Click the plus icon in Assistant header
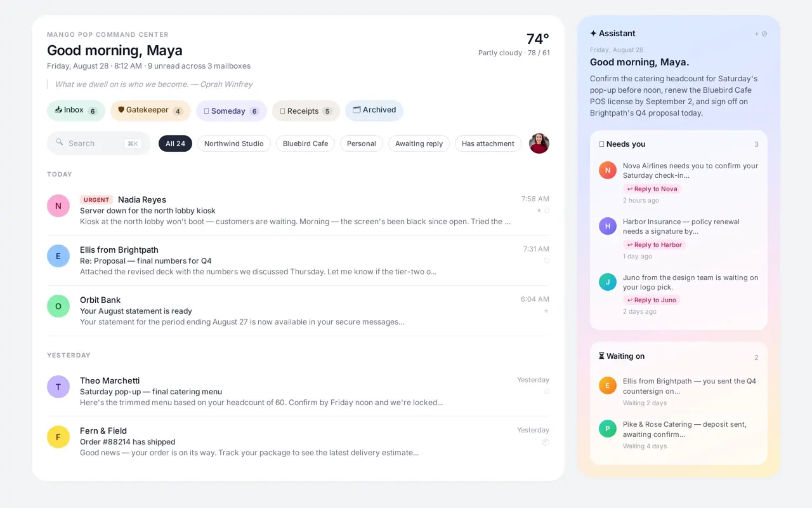Viewport: 812px width, 508px height. click(756, 34)
